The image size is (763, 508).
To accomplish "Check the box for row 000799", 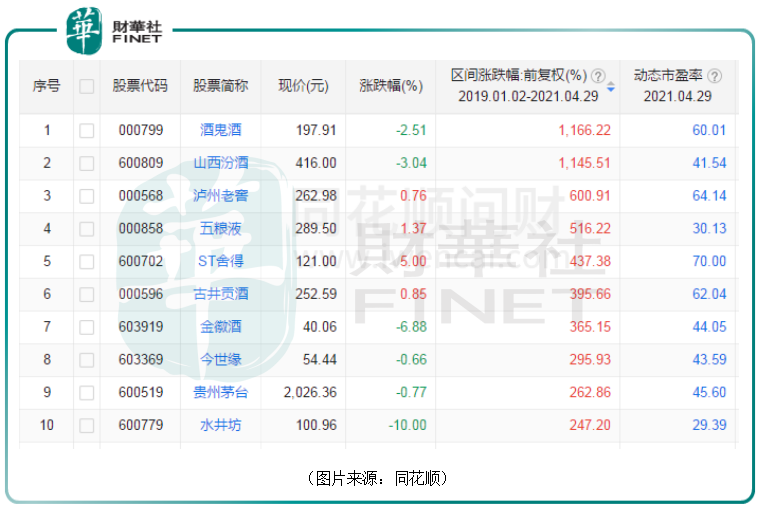I will [87, 130].
